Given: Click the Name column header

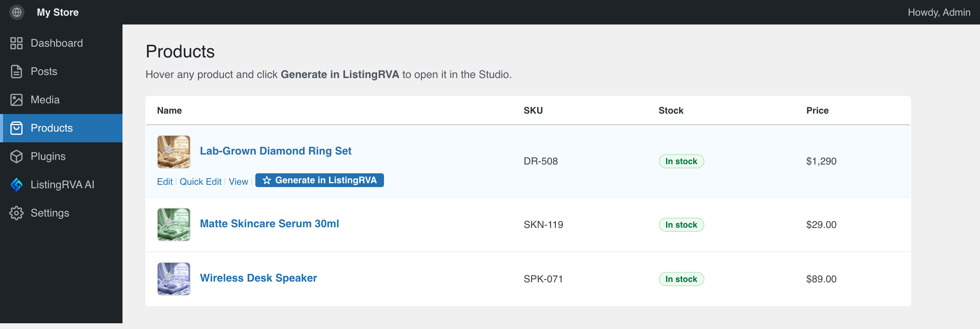Looking at the screenshot, I should pos(170,111).
